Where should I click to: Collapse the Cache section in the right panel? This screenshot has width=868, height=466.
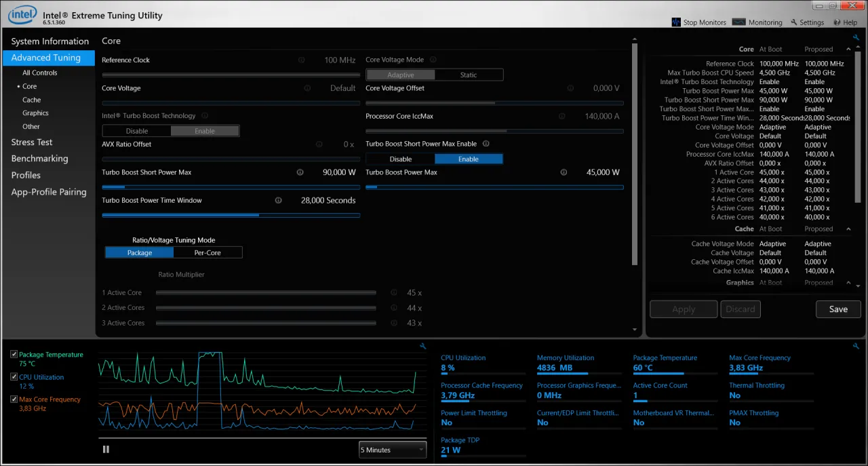pos(848,229)
